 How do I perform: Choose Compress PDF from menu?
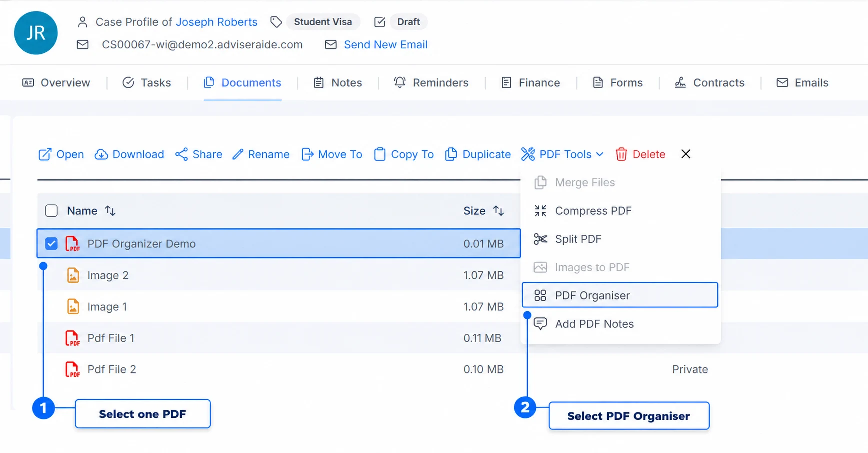[x=620, y=211]
